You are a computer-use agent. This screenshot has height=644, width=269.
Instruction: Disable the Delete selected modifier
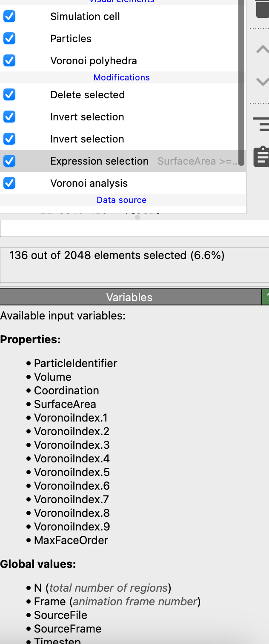point(9,94)
